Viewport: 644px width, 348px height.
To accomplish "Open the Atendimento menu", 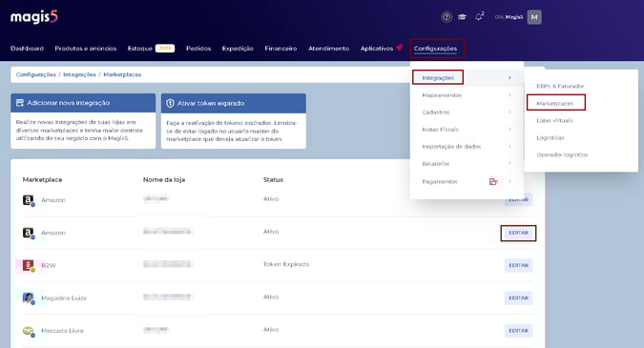I will tap(328, 49).
